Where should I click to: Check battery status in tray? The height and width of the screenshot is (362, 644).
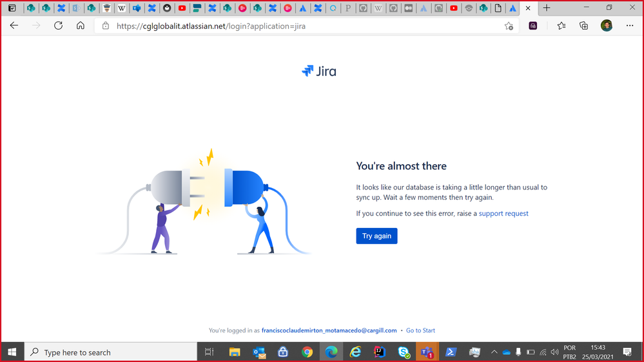(x=531, y=352)
